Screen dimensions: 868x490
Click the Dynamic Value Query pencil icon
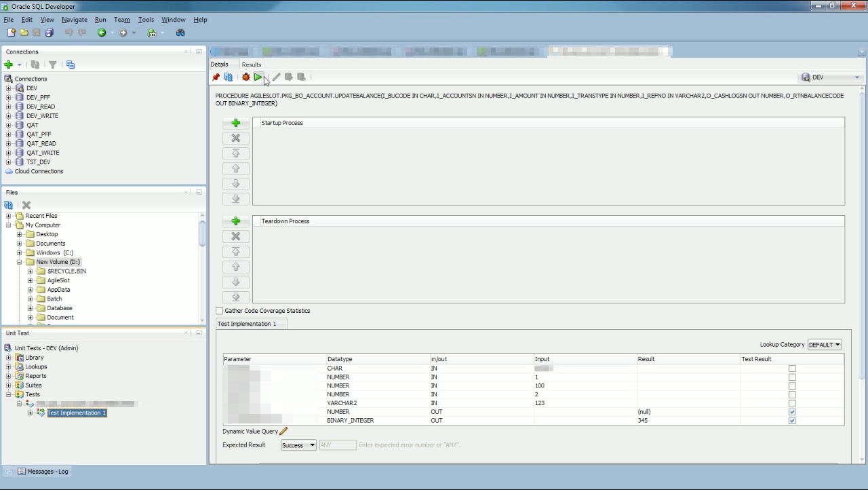[283, 431]
